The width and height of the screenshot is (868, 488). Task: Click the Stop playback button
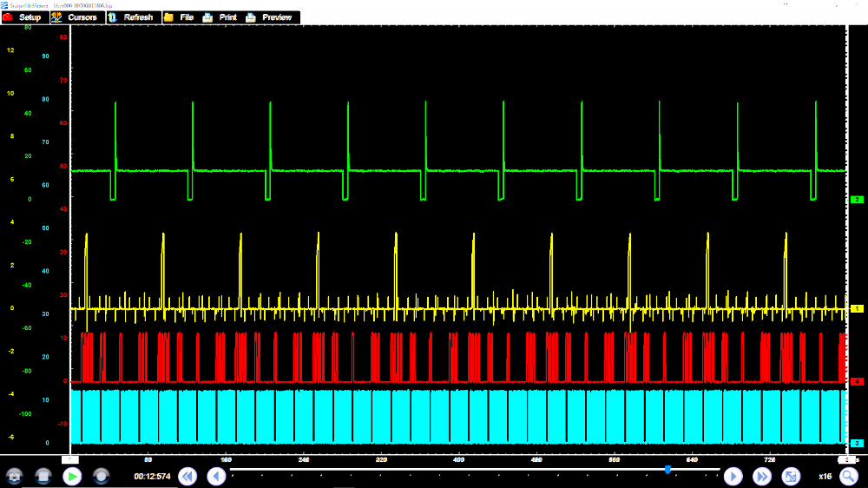43,476
